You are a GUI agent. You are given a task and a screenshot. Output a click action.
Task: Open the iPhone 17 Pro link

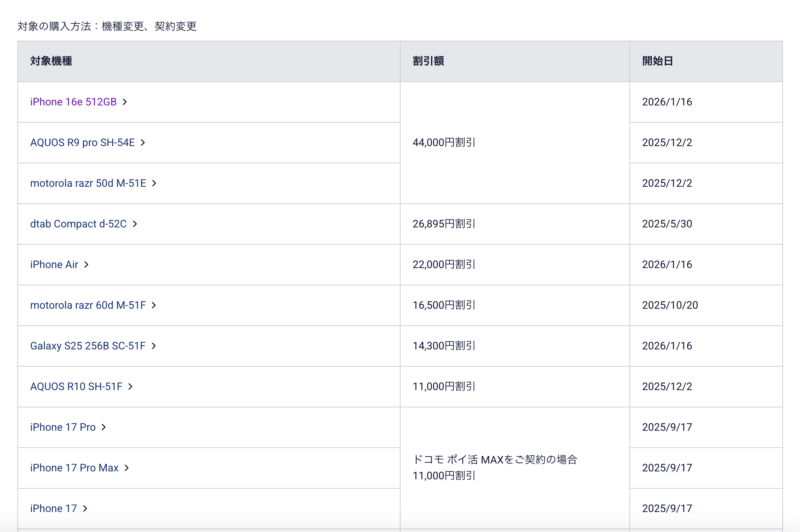(63, 427)
